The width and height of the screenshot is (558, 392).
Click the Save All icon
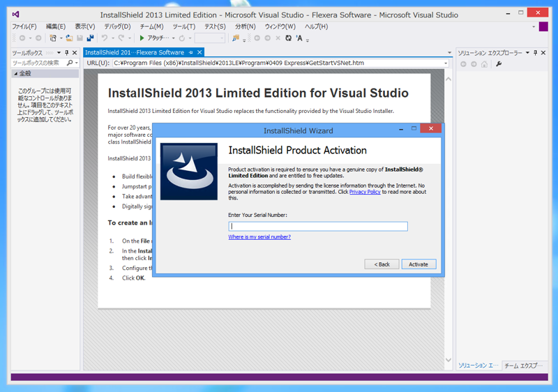[90, 38]
